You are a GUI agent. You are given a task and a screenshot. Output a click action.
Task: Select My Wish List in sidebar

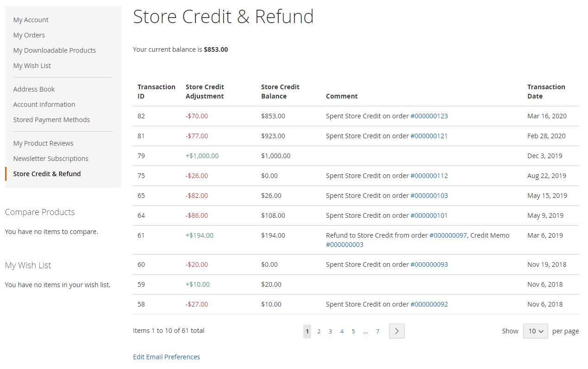tap(32, 66)
